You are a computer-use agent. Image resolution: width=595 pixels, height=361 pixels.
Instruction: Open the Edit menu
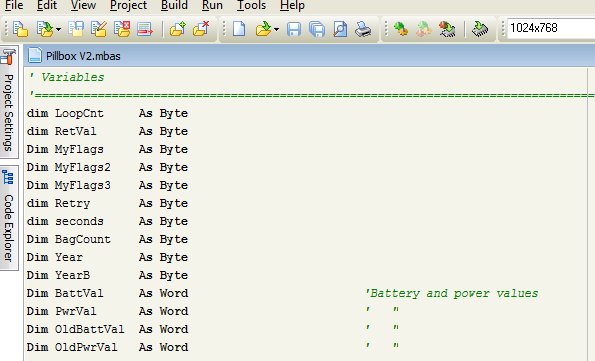pos(47,6)
